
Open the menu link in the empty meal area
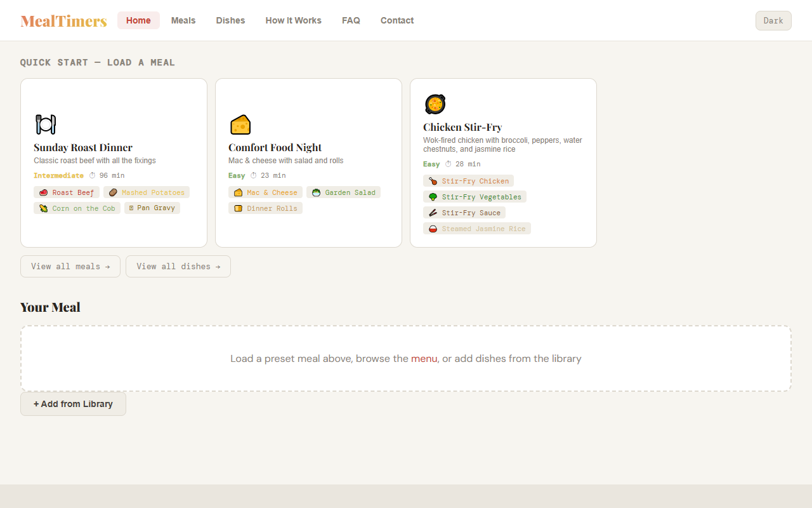424,358
